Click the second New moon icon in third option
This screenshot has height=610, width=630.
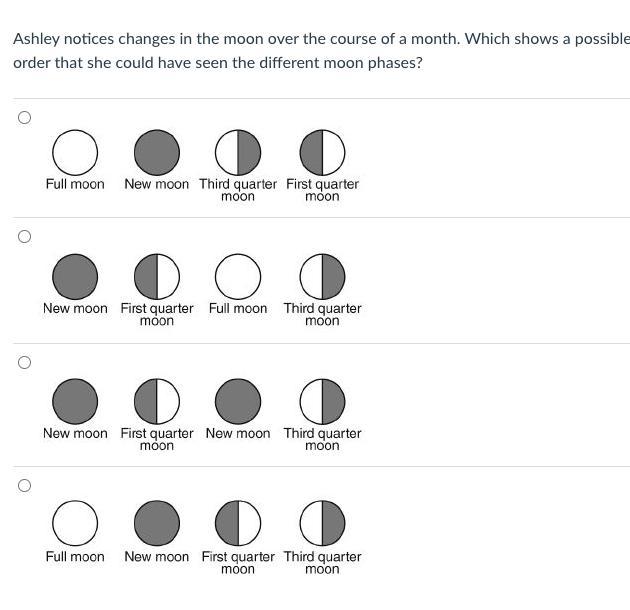point(238,401)
